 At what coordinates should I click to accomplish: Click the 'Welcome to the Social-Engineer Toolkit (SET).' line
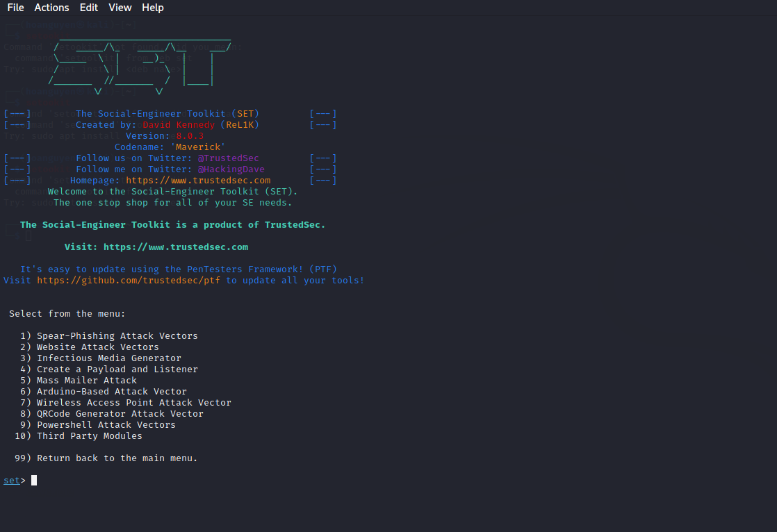(x=173, y=191)
